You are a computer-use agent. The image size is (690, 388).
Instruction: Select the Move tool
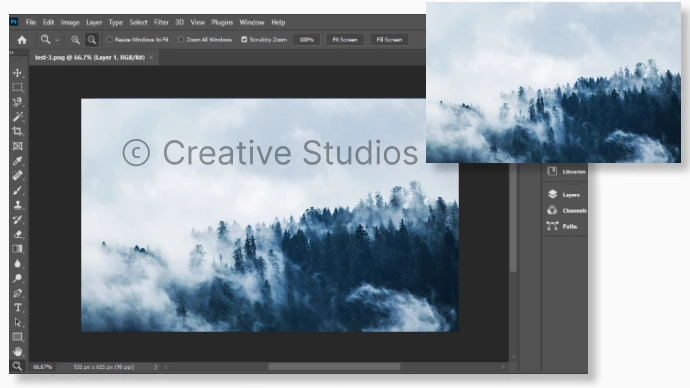[18, 73]
